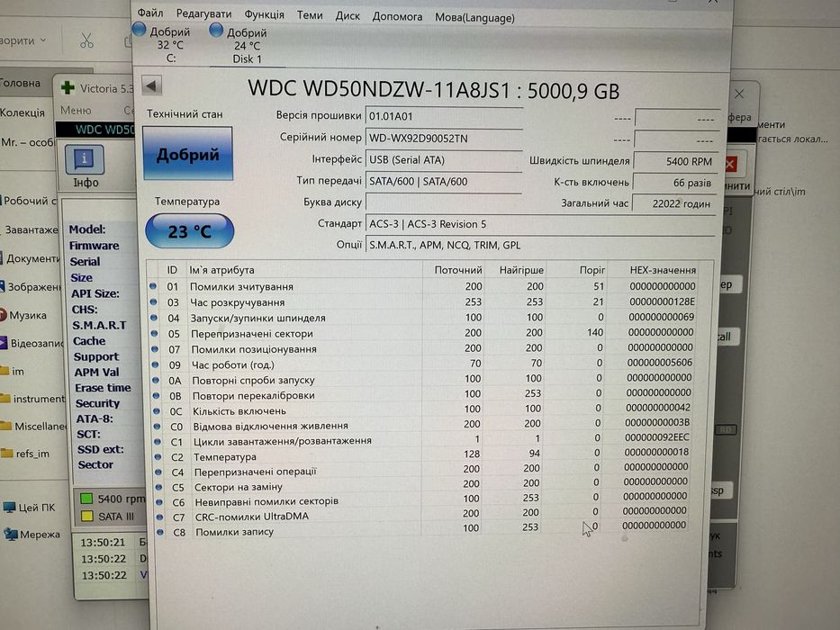The width and height of the screenshot is (840, 630).
Task: Click the total hours value 22022 годин
Action: click(x=673, y=203)
